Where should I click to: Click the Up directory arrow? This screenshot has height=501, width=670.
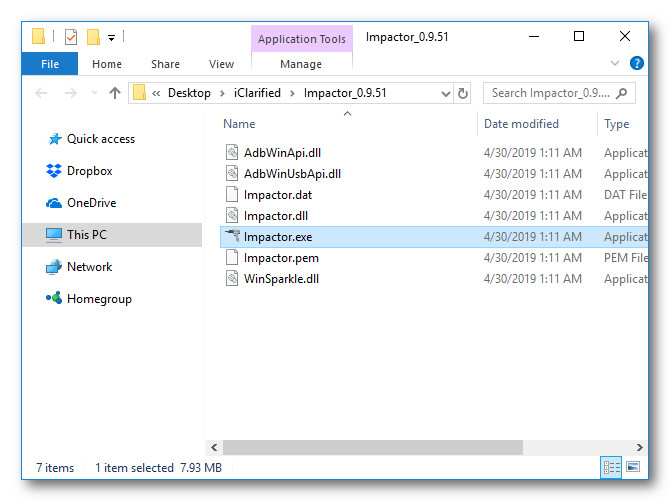coord(114,93)
